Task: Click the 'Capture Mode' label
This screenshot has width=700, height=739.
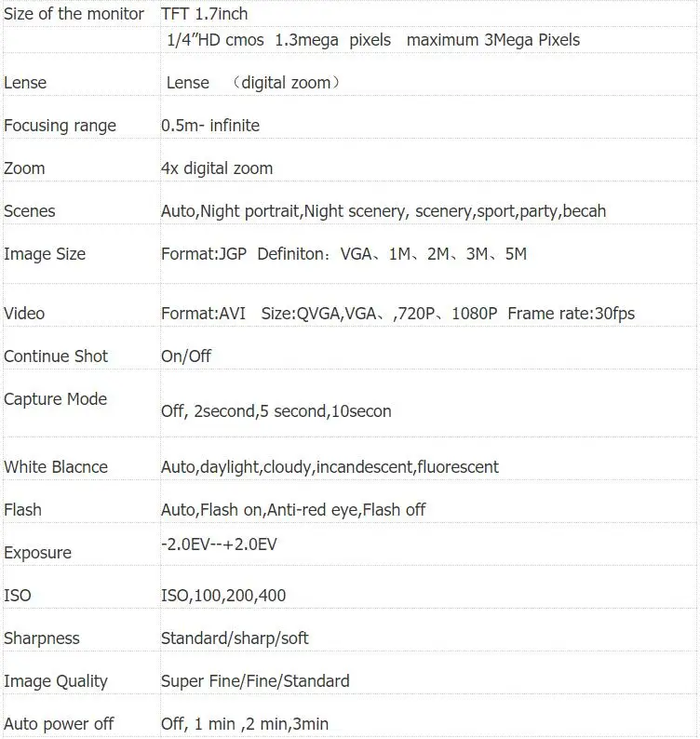Action: click(55, 399)
